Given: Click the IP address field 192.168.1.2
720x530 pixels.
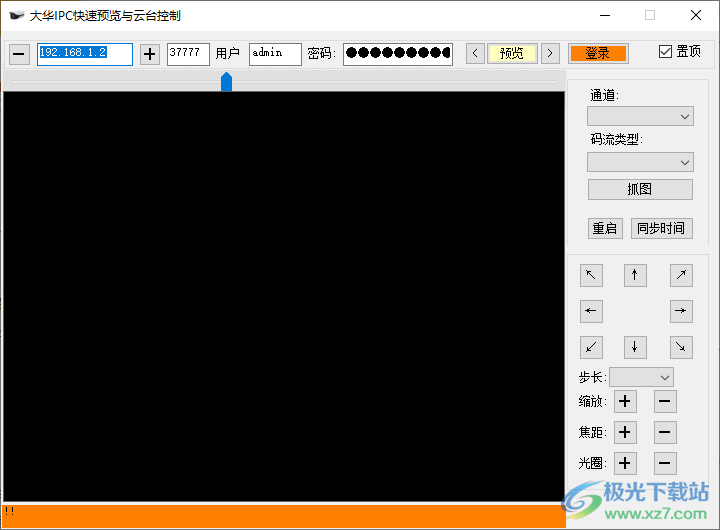Looking at the screenshot, I should pyautogui.click(x=85, y=54).
